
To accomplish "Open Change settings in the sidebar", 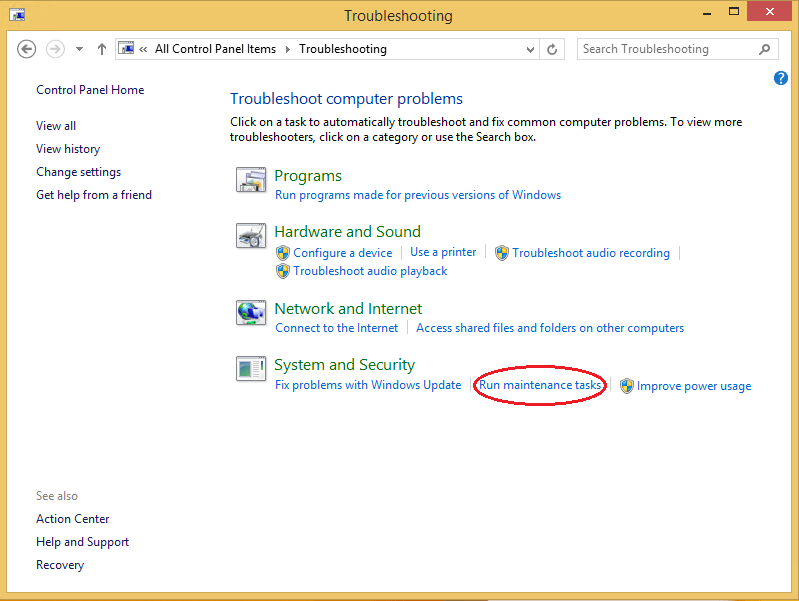I will click(x=78, y=172).
